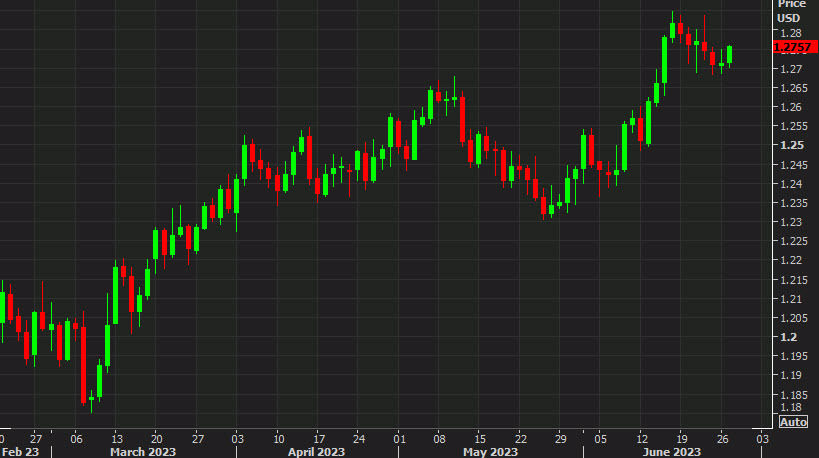Viewport: 819px width, 458px height.
Task: Click the 10 date tick in April
Action: pos(278,439)
